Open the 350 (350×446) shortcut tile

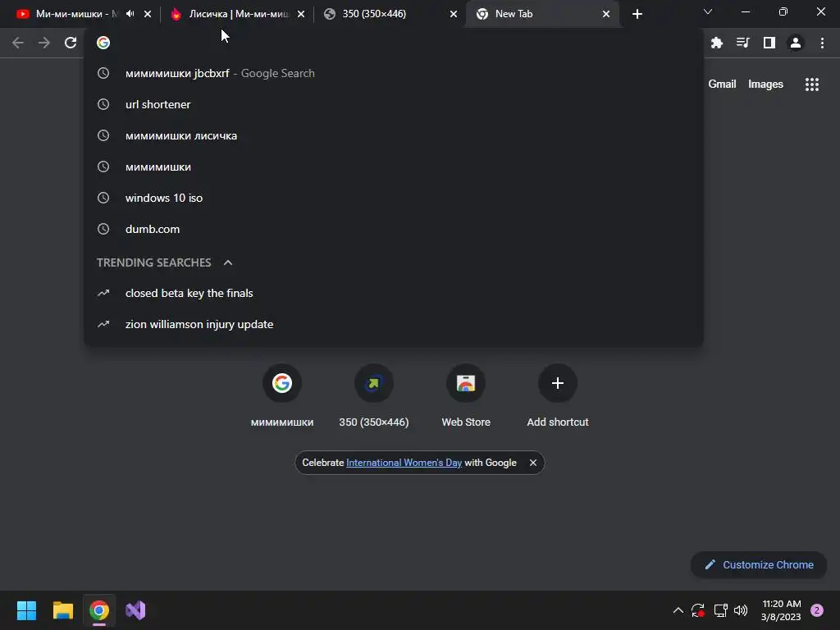[374, 396]
